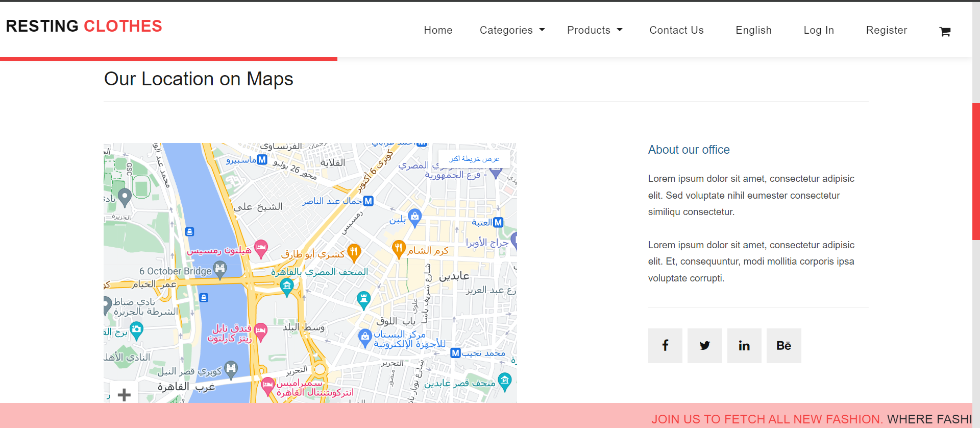The height and width of the screenshot is (428, 980).
Task: Select the 6 October Bridge map marker
Action: point(220,269)
